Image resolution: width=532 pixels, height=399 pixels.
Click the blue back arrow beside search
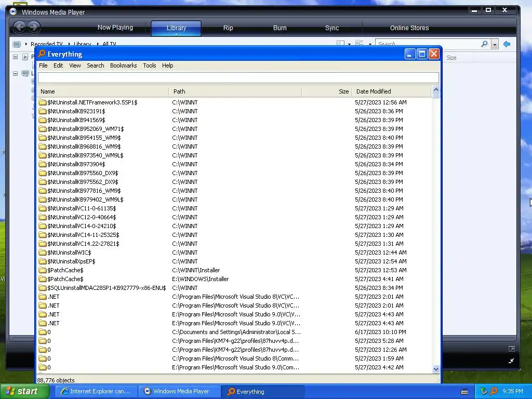[x=507, y=44]
